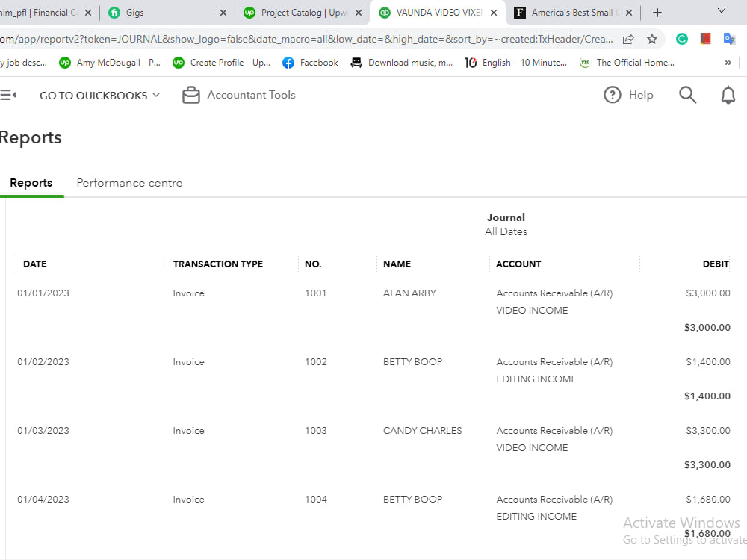The height and width of the screenshot is (560, 747).
Task: Switch to the Performance centre tab
Action: point(129,183)
